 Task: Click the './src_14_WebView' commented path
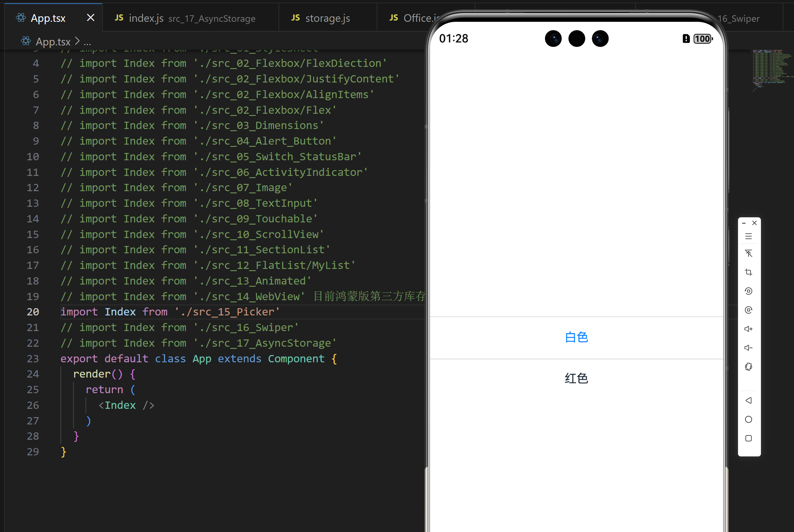pos(249,297)
